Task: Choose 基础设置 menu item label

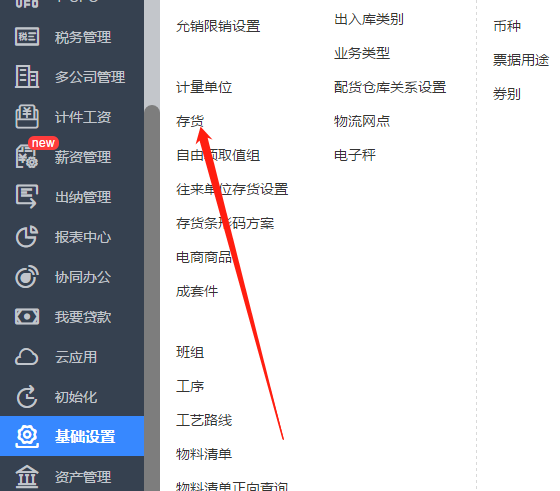Action: tap(85, 436)
